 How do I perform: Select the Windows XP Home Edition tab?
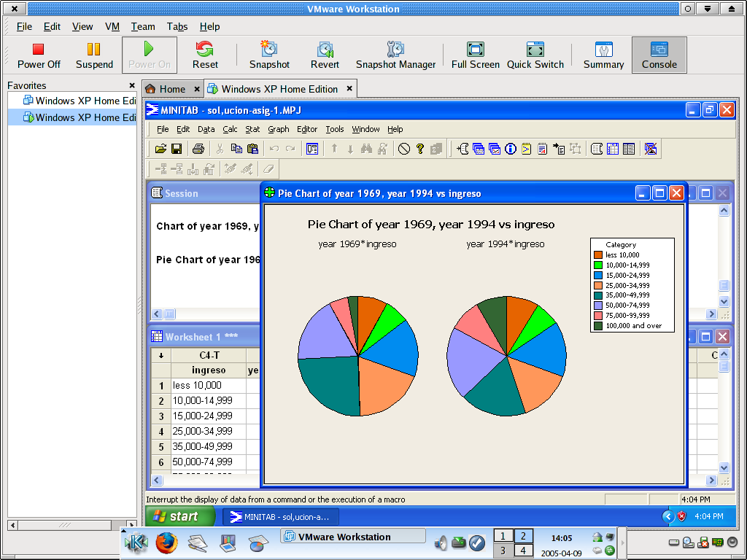click(279, 89)
